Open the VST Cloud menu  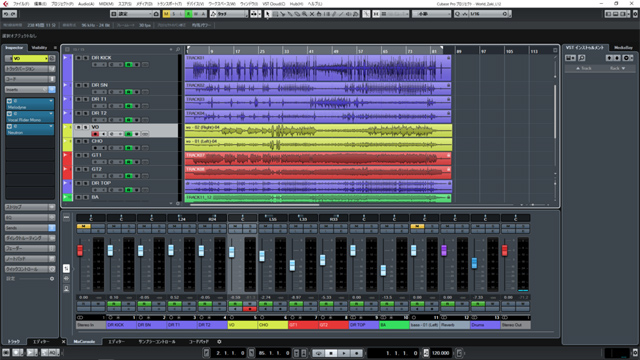(274, 4)
